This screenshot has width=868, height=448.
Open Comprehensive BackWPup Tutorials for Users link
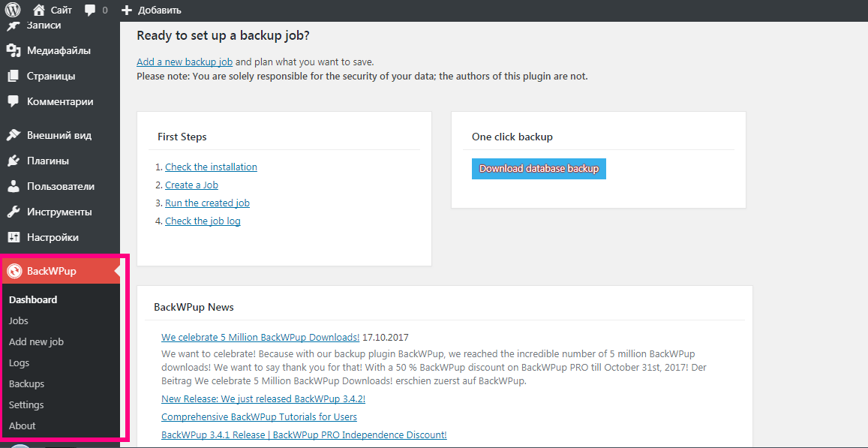click(x=259, y=416)
